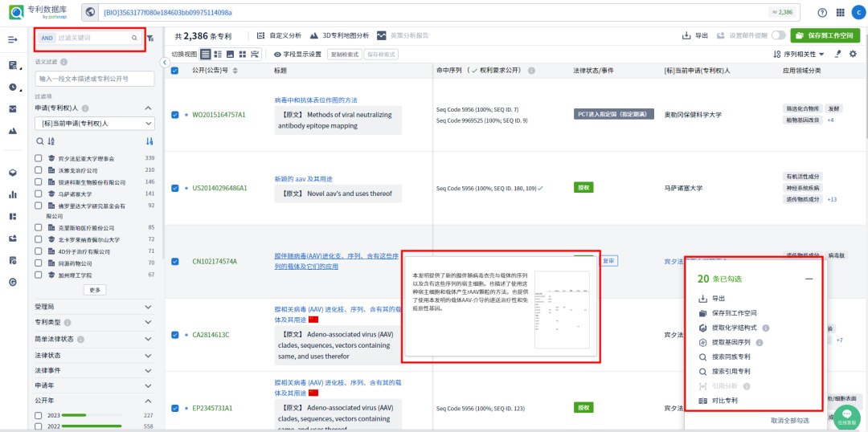Collapse 公开年 filter section
The width and height of the screenshot is (868, 432).
[149, 401]
